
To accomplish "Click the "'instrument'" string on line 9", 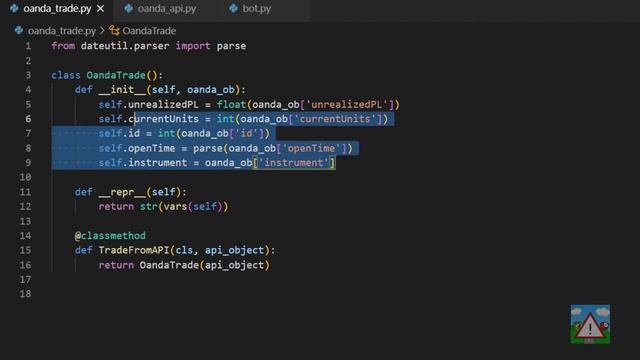I will (x=294, y=163).
